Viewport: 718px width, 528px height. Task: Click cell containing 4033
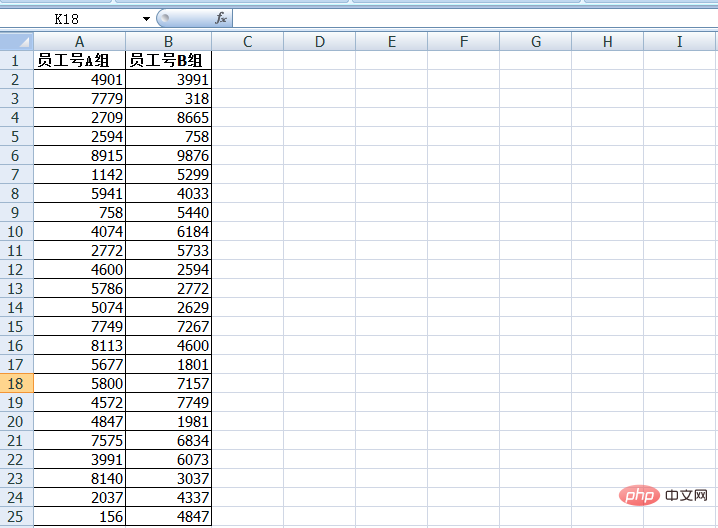[169, 193]
